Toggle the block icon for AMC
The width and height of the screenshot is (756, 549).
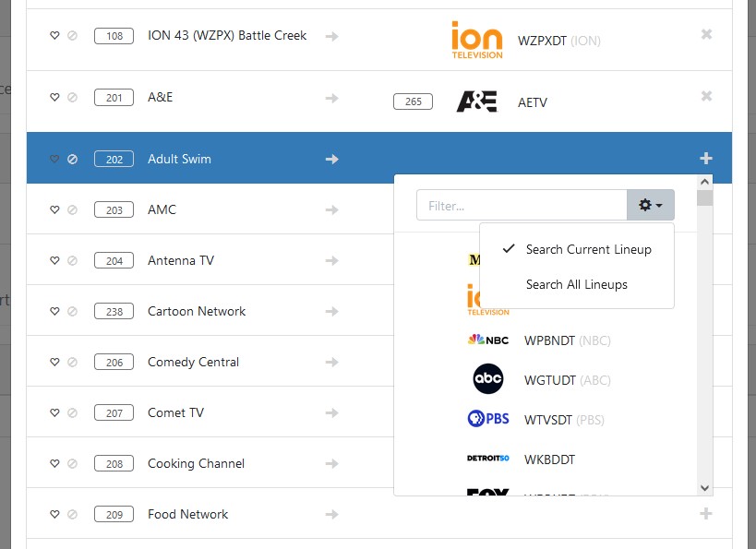pos(73,209)
